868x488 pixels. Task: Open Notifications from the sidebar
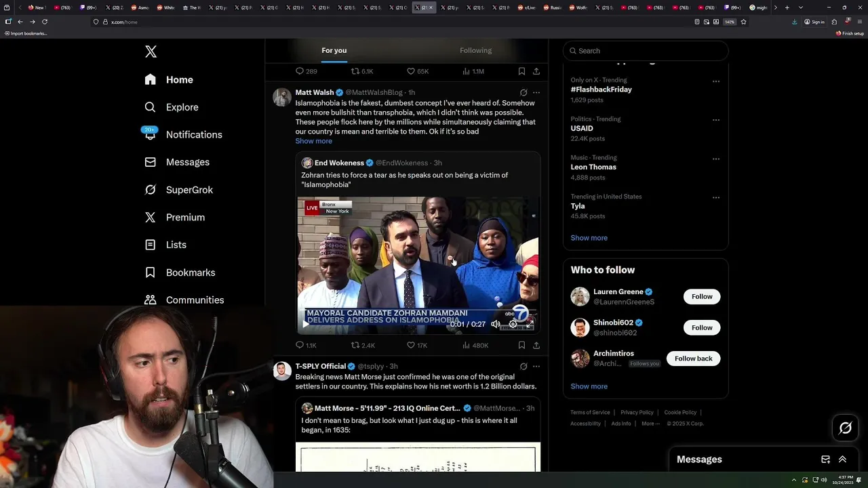183,134
